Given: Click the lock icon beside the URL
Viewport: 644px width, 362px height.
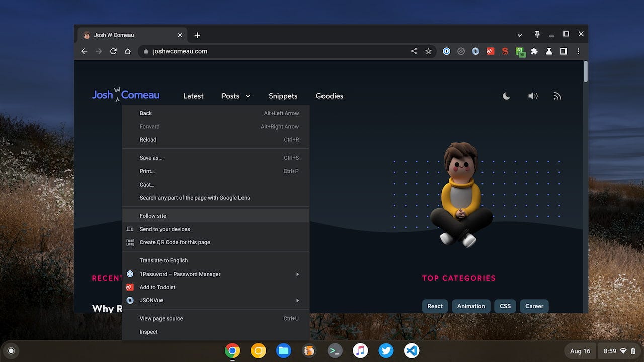Looking at the screenshot, I should [x=146, y=51].
